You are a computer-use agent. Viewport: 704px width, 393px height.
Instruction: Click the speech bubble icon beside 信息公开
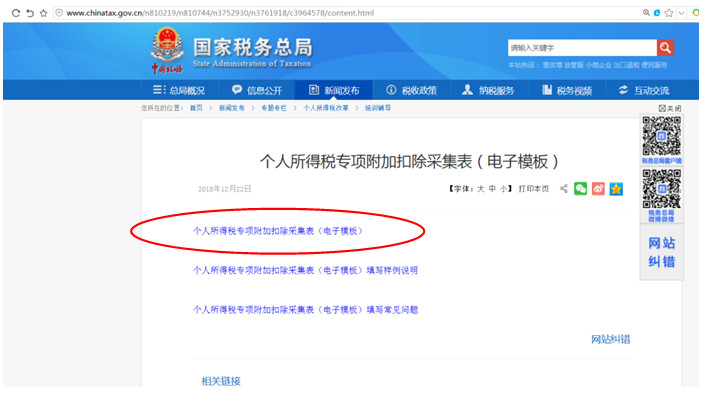[237, 90]
